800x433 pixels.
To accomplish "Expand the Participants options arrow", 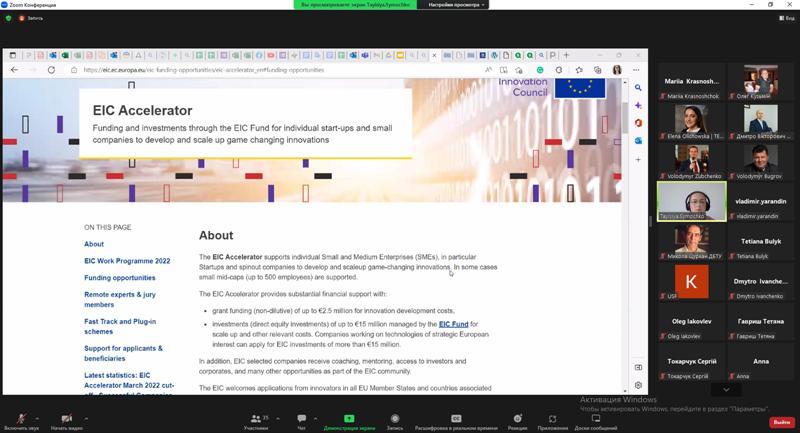I will [x=278, y=419].
